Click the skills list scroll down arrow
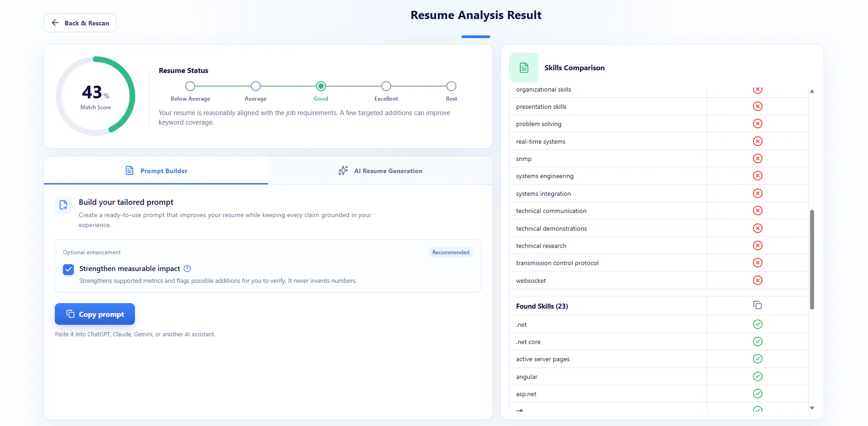This screenshot has height=426, width=868. click(x=812, y=408)
